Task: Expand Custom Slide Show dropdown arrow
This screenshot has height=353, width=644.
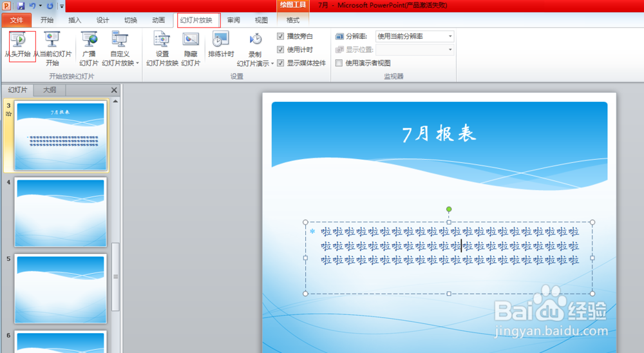Action: coord(137,63)
